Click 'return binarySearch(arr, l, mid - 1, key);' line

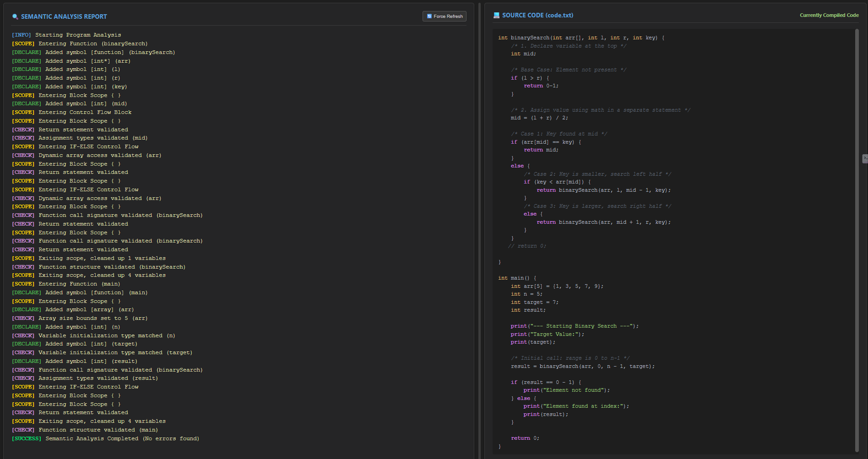(x=603, y=190)
